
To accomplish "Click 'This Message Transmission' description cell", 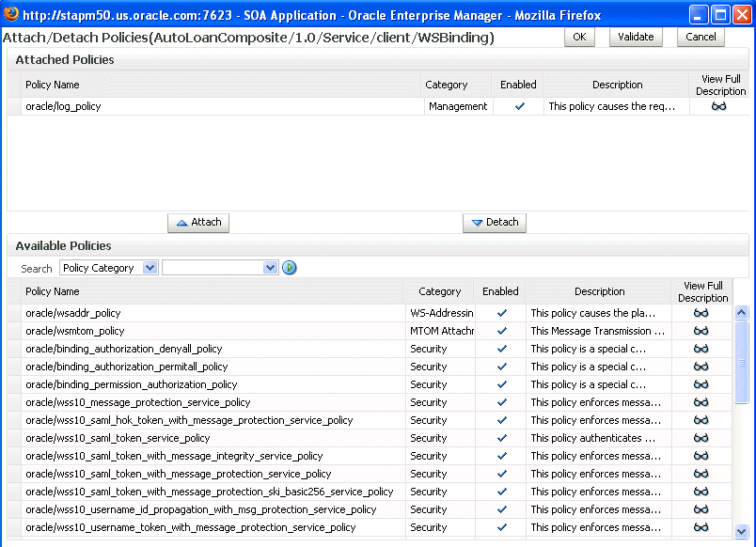I will (x=598, y=331).
